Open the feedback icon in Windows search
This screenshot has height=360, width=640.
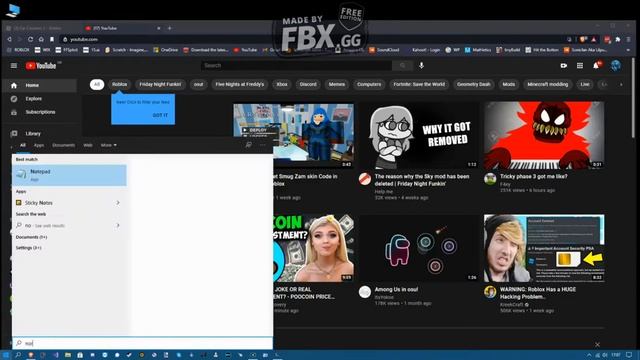point(249,144)
